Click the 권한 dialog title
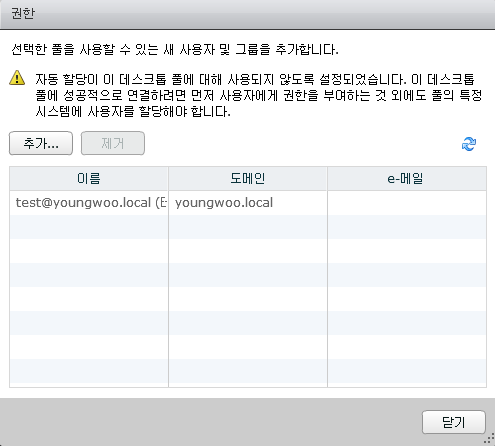The image size is (495, 446). pyautogui.click(x=23, y=14)
